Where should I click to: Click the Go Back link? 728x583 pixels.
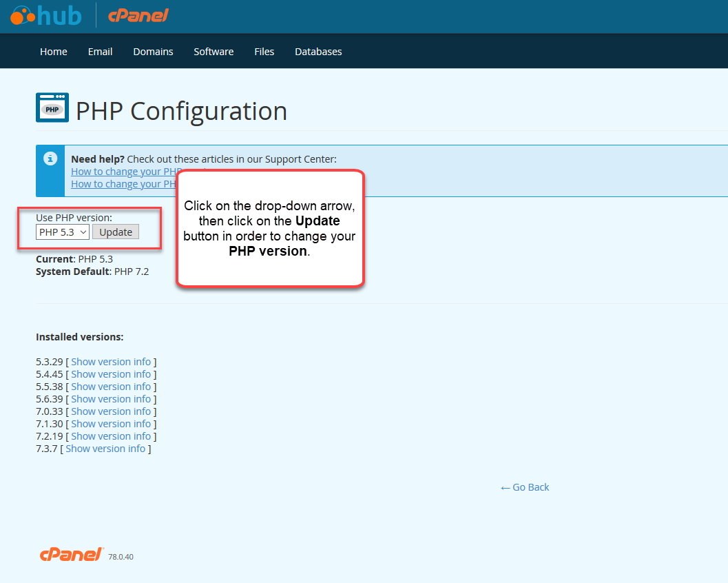click(525, 487)
